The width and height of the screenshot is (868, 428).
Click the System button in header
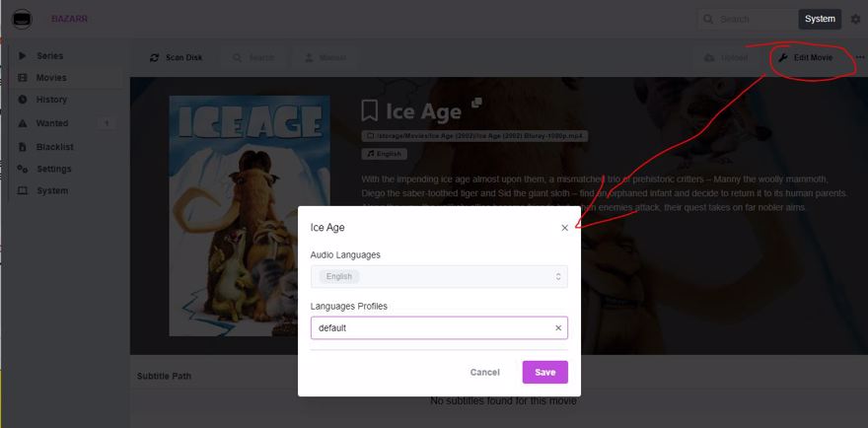(820, 20)
